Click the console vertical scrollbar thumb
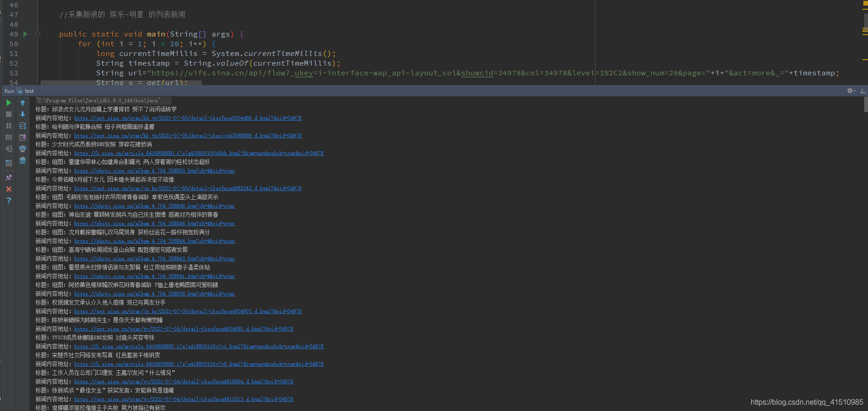The width and height of the screenshot is (868, 411). [866, 104]
